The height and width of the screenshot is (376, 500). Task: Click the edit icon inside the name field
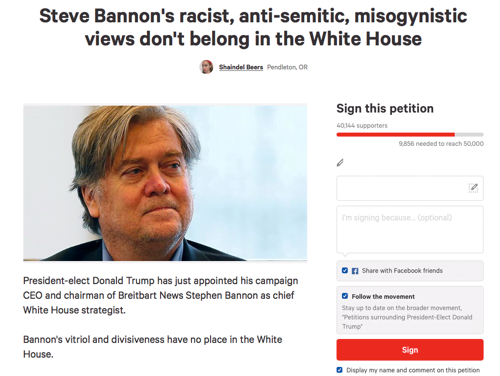coord(473,188)
